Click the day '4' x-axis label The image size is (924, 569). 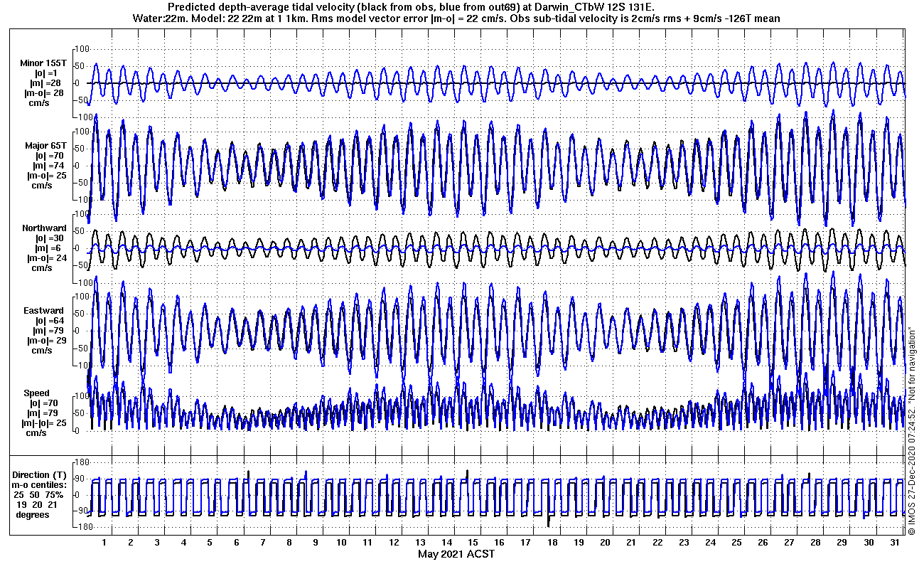tap(183, 543)
